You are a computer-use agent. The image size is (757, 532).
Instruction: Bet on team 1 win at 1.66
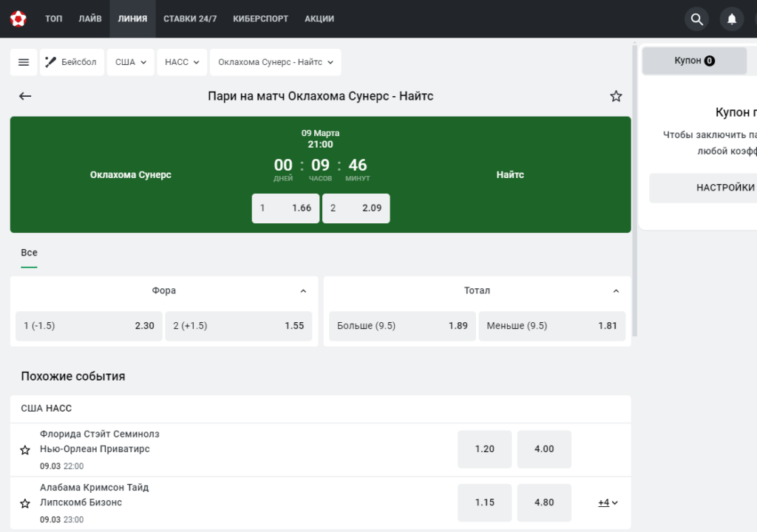point(286,208)
